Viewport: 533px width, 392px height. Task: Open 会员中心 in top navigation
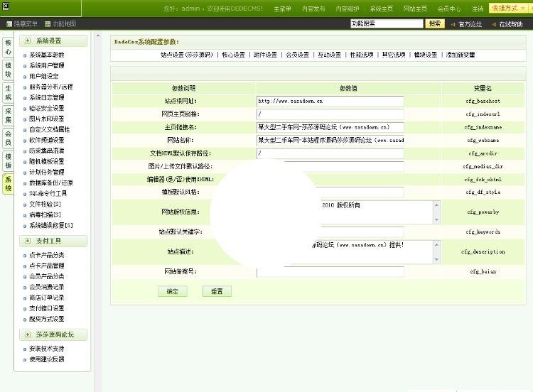point(449,9)
